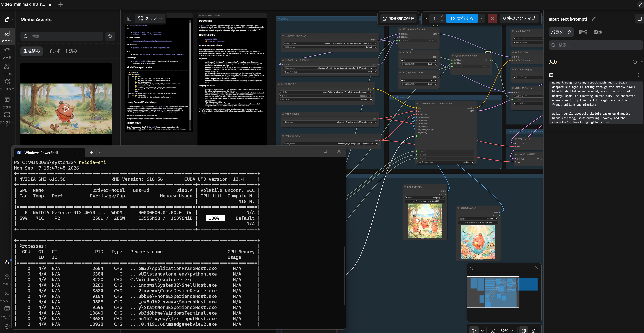Viewport: 644px width, 333px height.
Task: Click the Media Assets search field
Action: (62, 36)
